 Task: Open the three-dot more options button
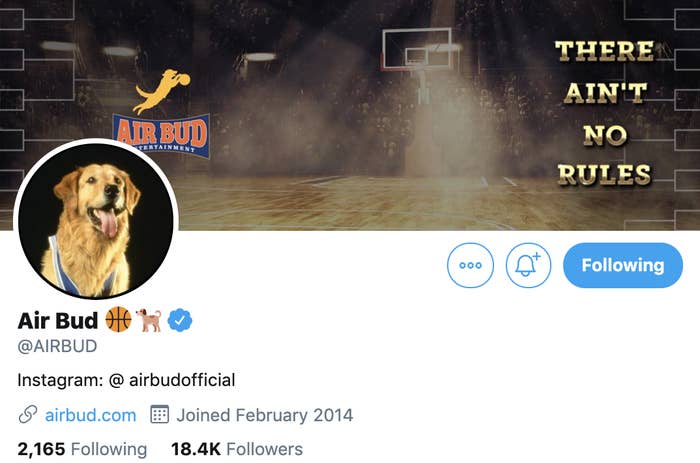(x=470, y=265)
